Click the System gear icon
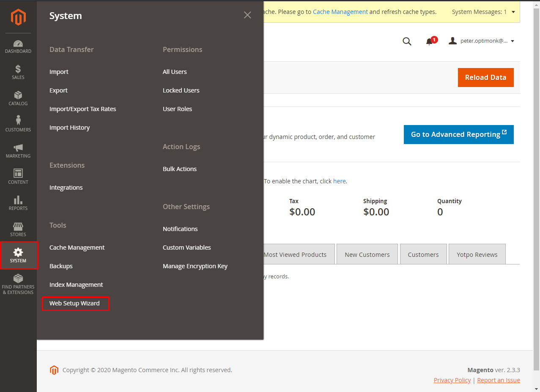Image resolution: width=540 pixels, height=392 pixels. [18, 253]
